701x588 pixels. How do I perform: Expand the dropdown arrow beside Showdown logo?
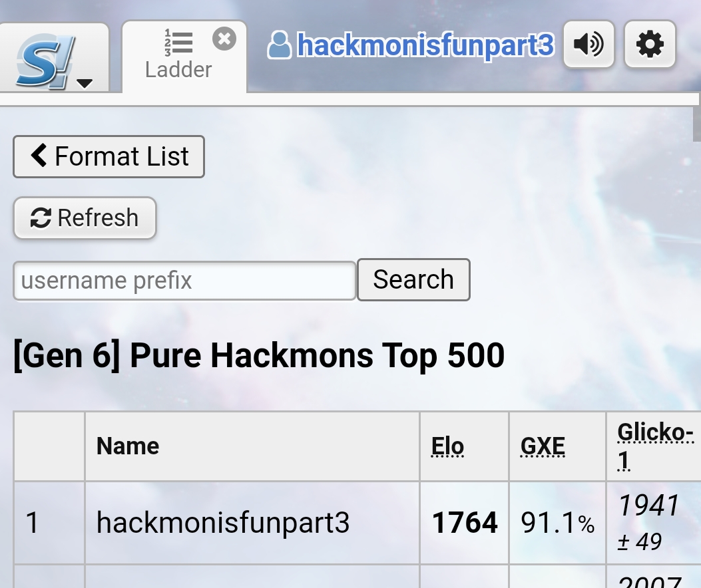pyautogui.click(x=85, y=83)
